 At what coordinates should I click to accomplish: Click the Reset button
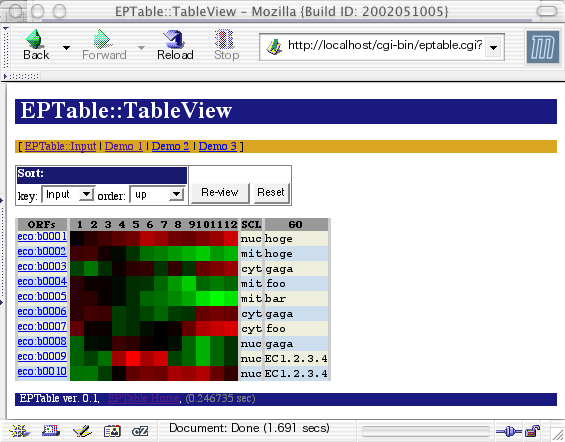pos(271,193)
